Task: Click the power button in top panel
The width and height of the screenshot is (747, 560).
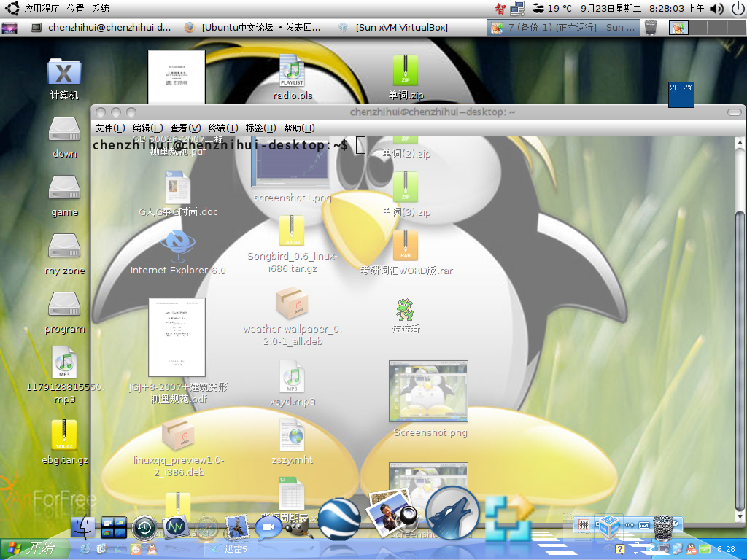Action: 738,9
